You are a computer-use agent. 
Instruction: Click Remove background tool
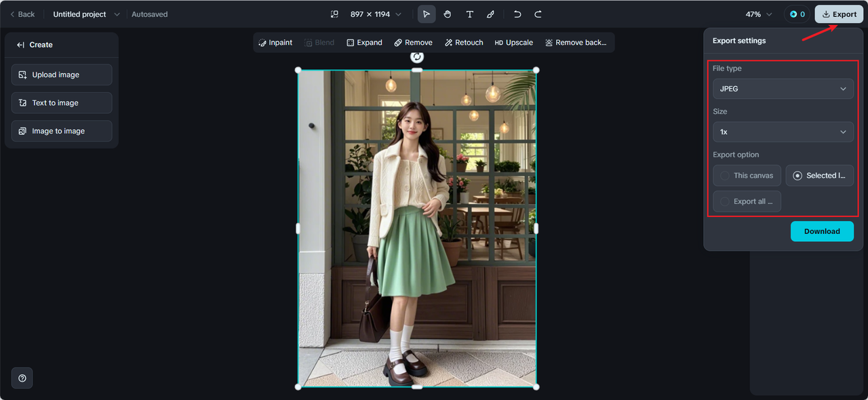click(576, 43)
